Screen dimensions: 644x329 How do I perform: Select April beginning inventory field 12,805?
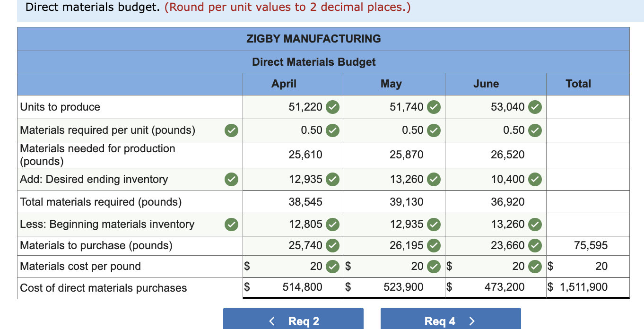(293, 224)
